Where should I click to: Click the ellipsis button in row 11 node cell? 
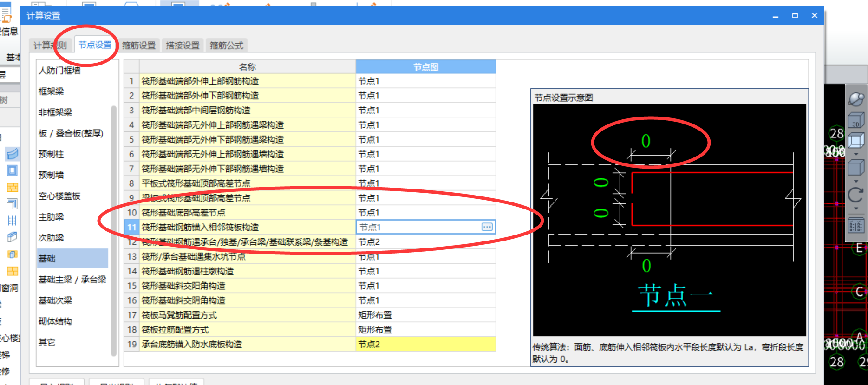pyautogui.click(x=487, y=227)
